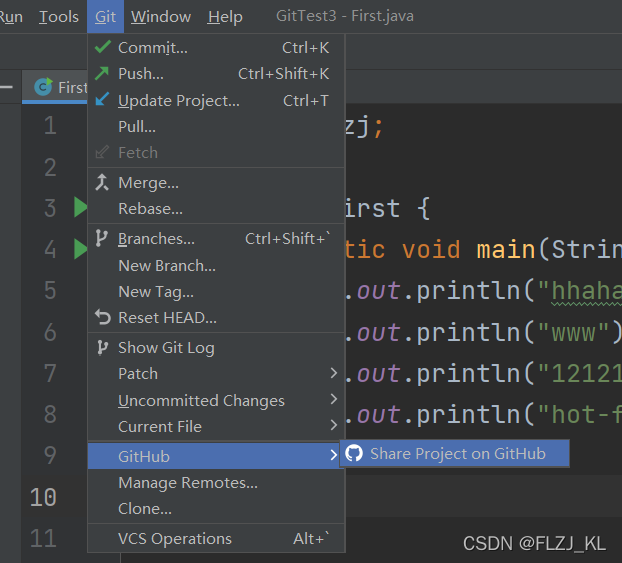
Task: Open VCS Operations entry
Action: coord(216,539)
